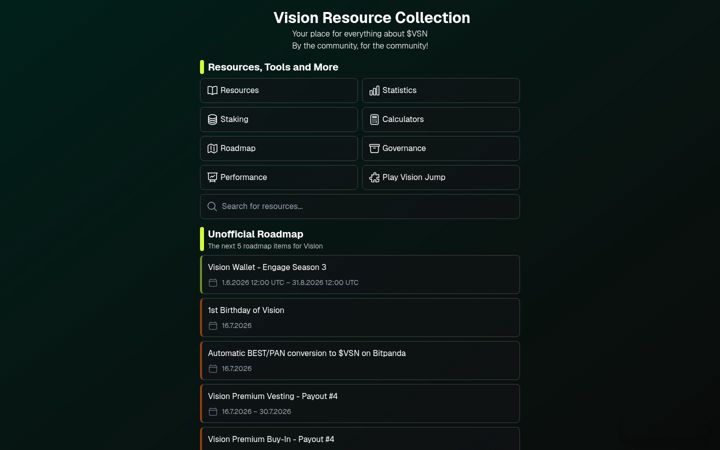Click the coin stack icon on Staking
Screen dimensions: 720x450
[212, 119]
